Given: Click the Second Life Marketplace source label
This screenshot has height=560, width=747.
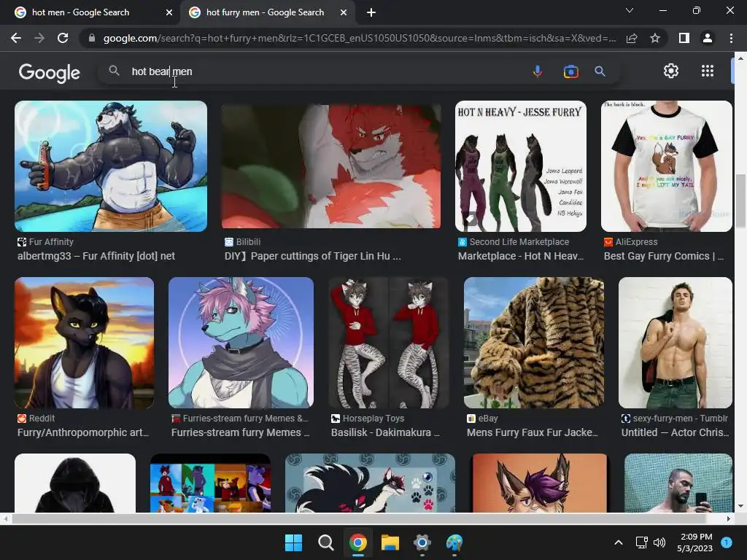Looking at the screenshot, I should (519, 242).
